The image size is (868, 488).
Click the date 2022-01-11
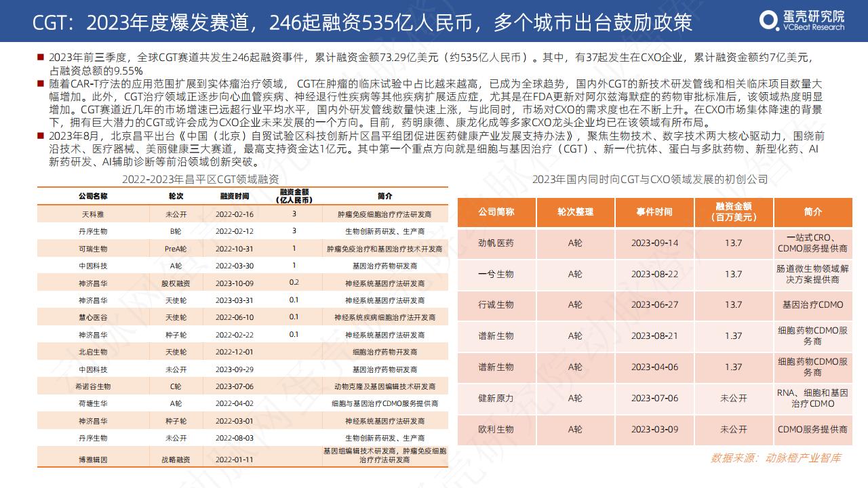pyautogui.click(x=235, y=460)
